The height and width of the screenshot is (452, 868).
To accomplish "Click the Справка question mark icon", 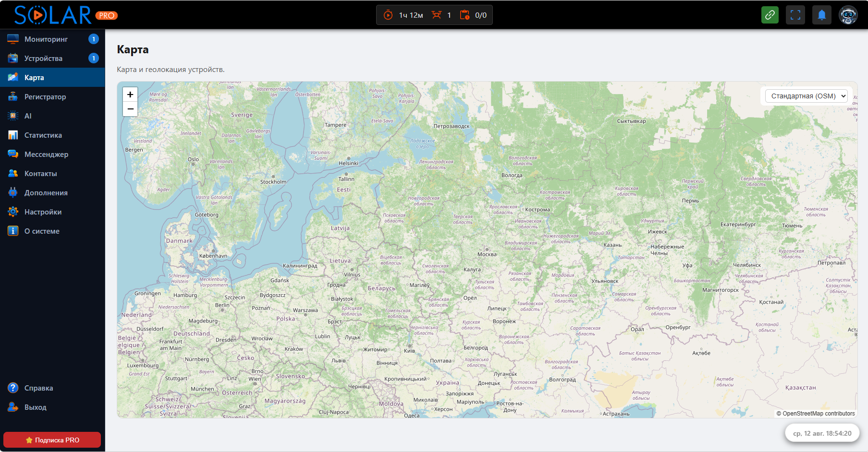I will coord(13,388).
